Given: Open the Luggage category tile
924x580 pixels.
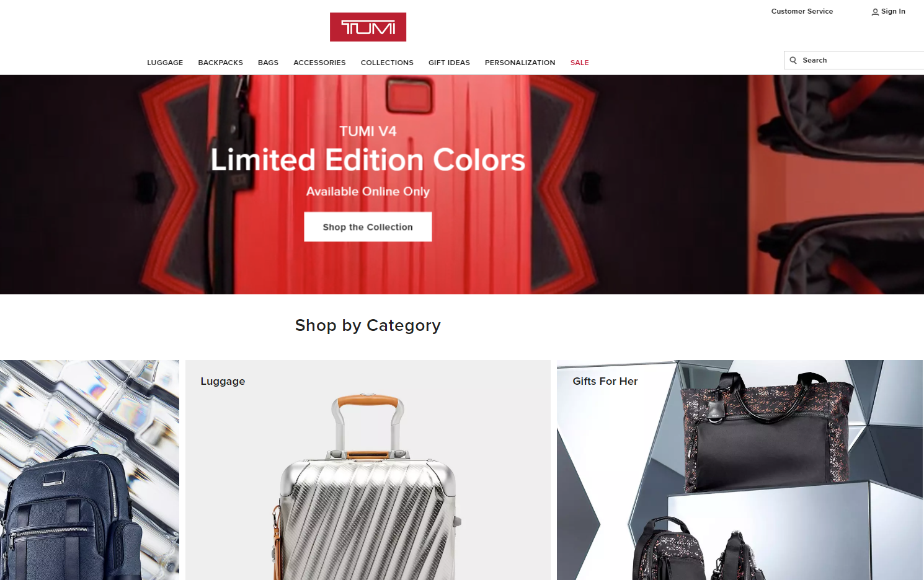Looking at the screenshot, I should click(x=368, y=470).
